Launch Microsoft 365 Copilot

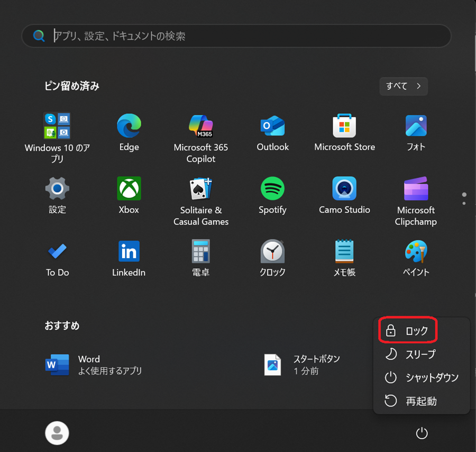201,126
